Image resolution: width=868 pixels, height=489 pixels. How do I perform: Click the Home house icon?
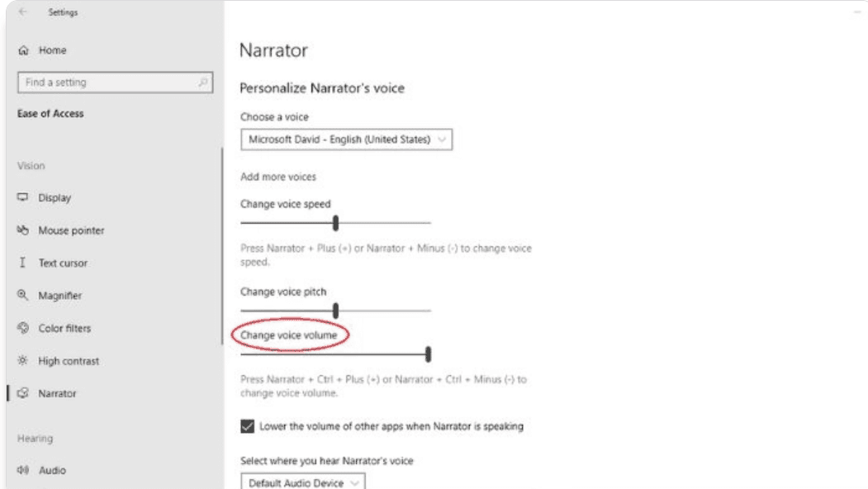coord(23,50)
